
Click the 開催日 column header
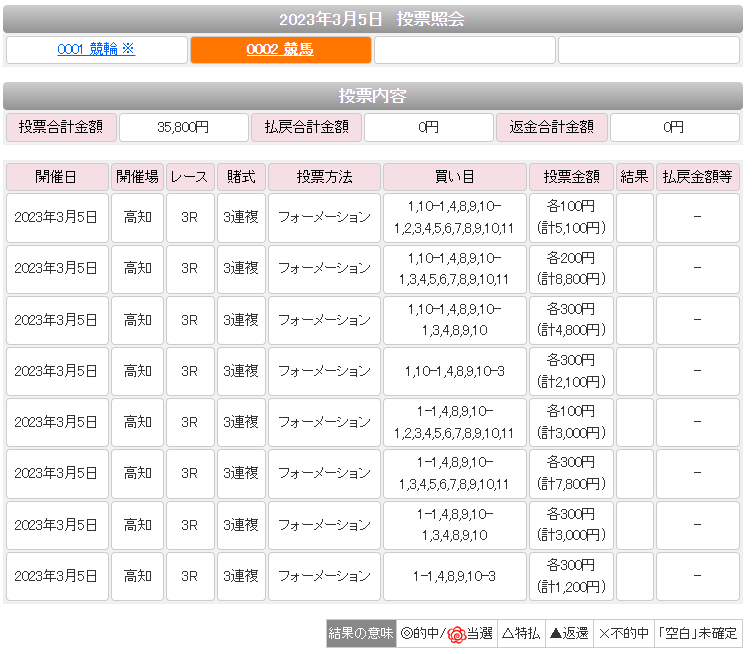click(57, 177)
